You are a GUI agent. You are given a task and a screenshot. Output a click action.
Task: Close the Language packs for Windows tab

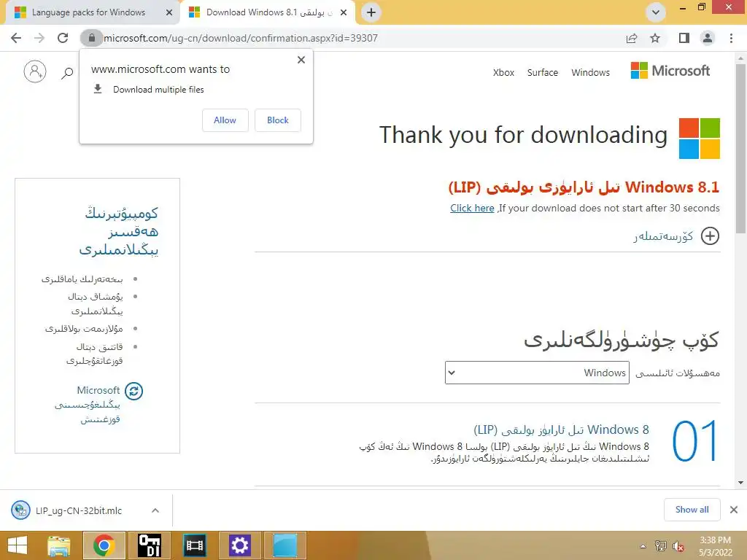(169, 12)
